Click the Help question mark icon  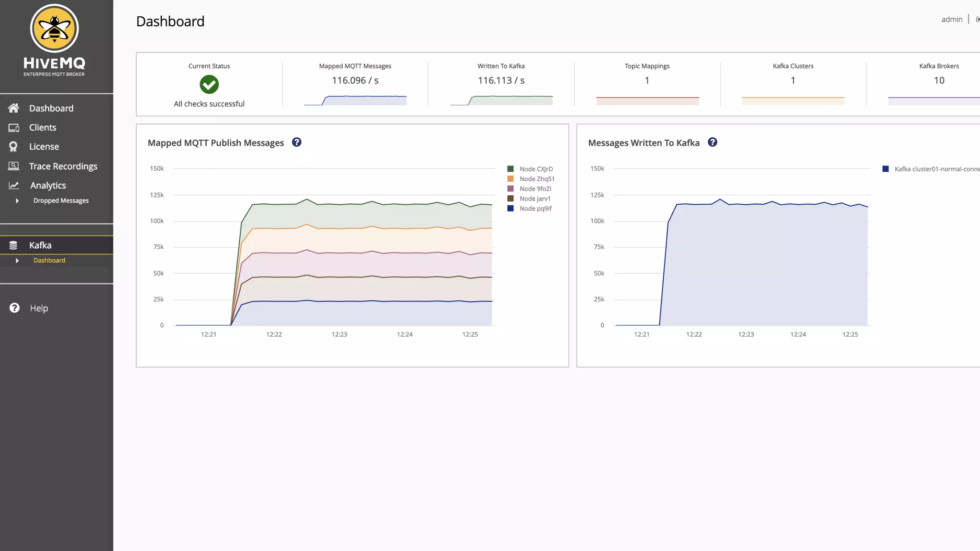pos(15,308)
